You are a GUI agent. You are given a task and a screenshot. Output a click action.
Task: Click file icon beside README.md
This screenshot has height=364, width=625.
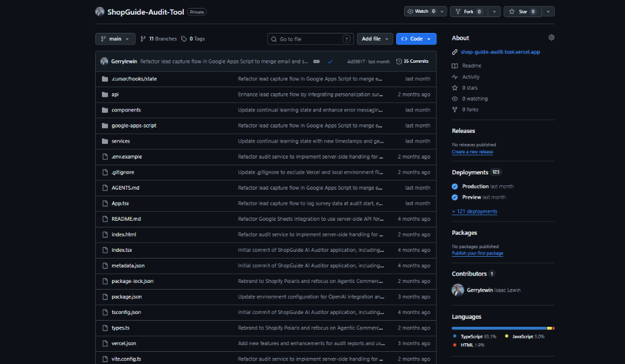[105, 219]
